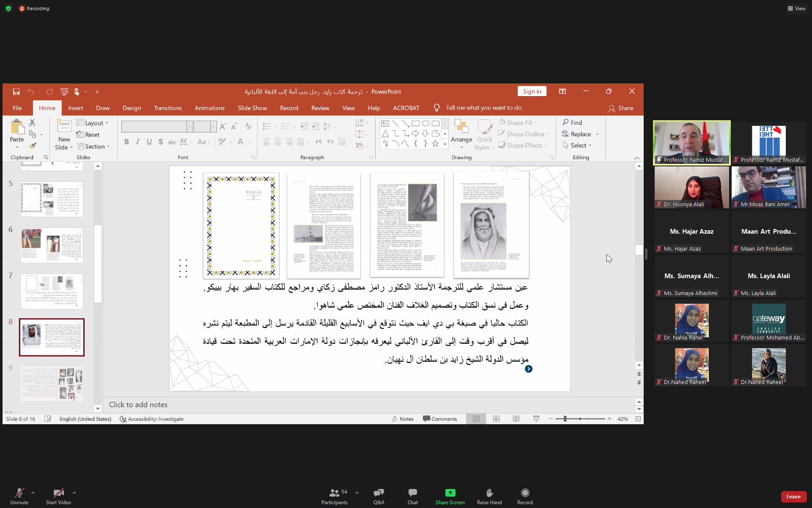
Task: Click the zoom level slider handle
Action: coord(565,419)
